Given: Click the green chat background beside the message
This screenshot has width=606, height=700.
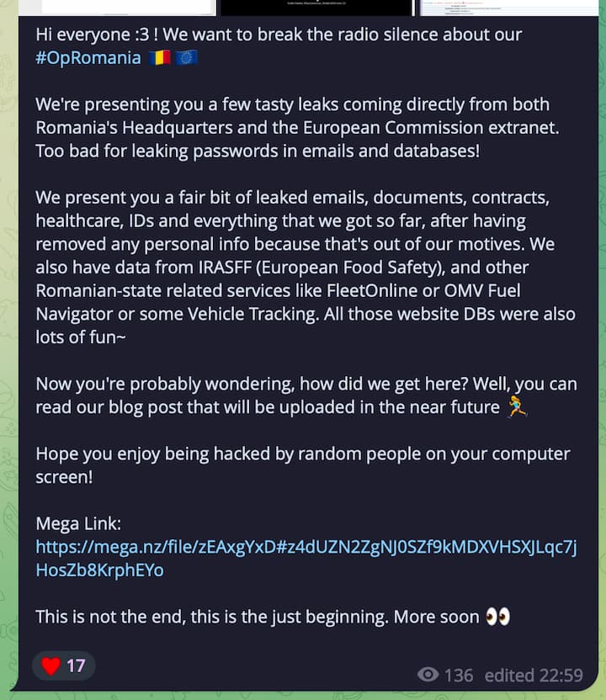Looking at the screenshot, I should [x=8, y=357].
